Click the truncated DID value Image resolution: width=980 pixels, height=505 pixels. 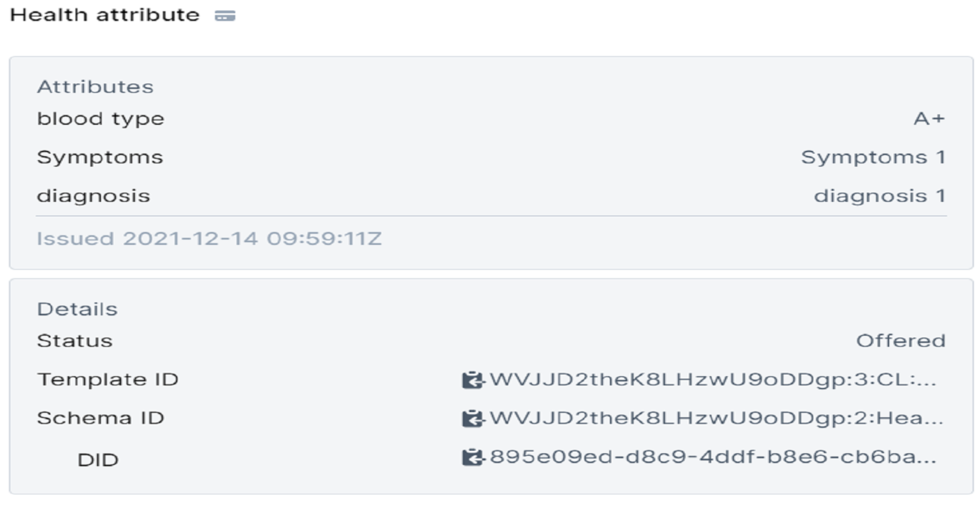tap(713, 457)
